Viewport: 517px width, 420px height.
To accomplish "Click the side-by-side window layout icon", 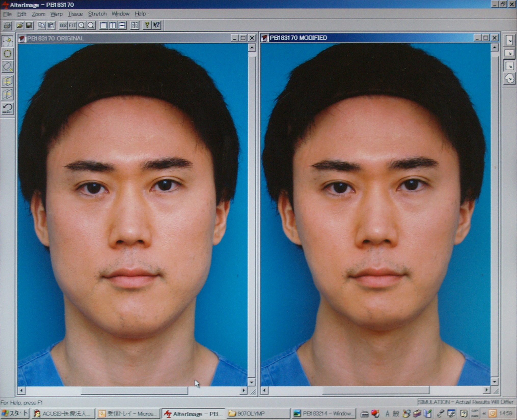I will tap(113, 25).
